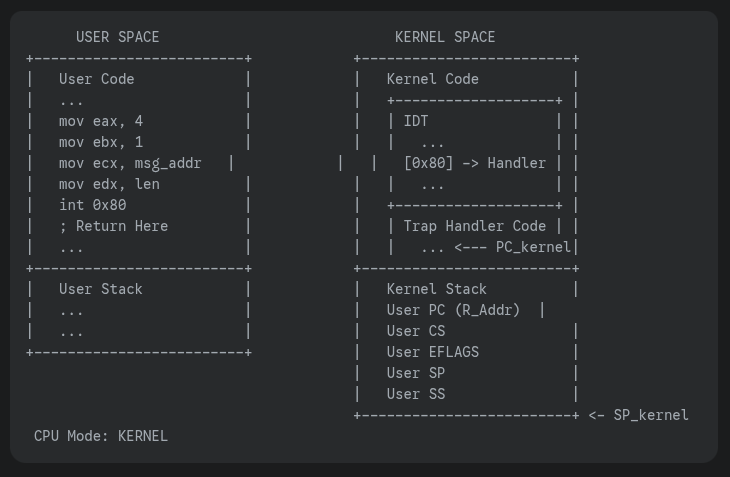The width and height of the screenshot is (730, 477).
Task: Click the 'CPU Mode: KERNEL' text
Action: [x=101, y=436]
